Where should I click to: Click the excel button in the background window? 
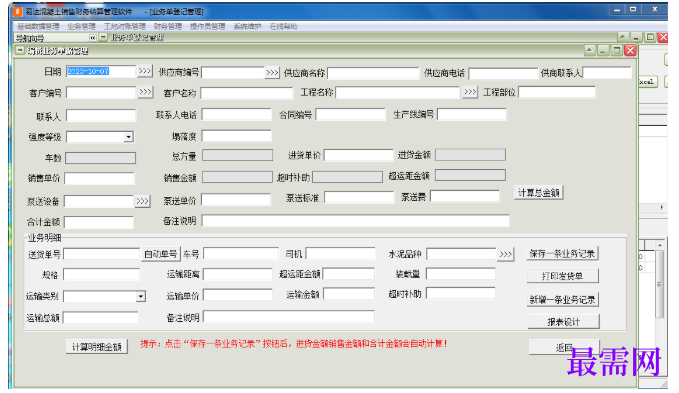tap(647, 82)
